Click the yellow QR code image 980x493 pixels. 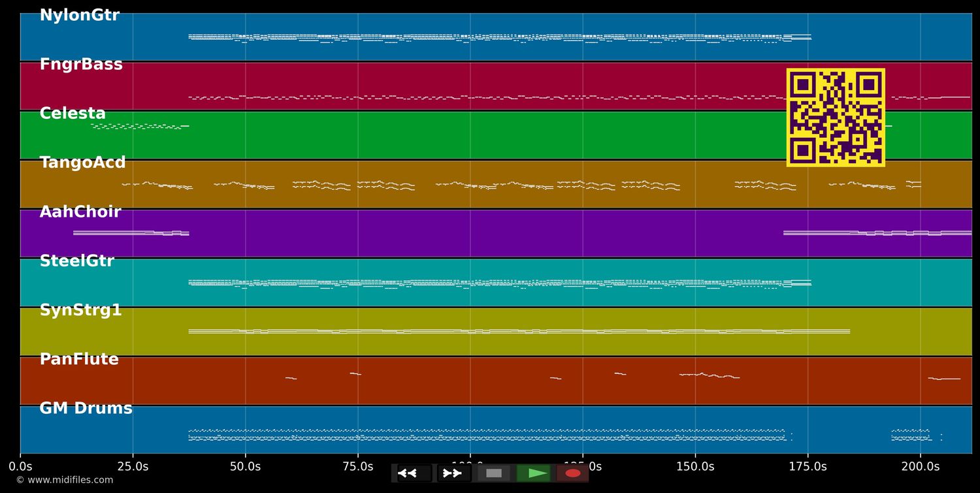pos(836,118)
